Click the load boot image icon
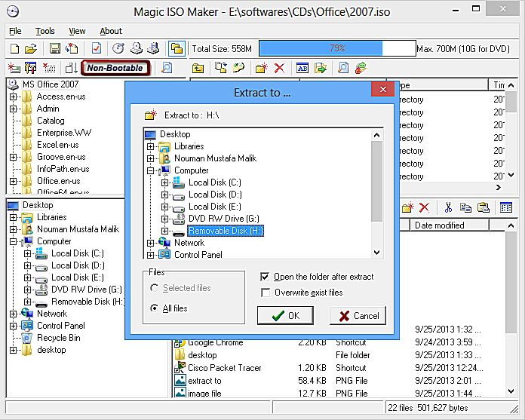The width and height of the screenshot is (525, 420). click(14, 68)
